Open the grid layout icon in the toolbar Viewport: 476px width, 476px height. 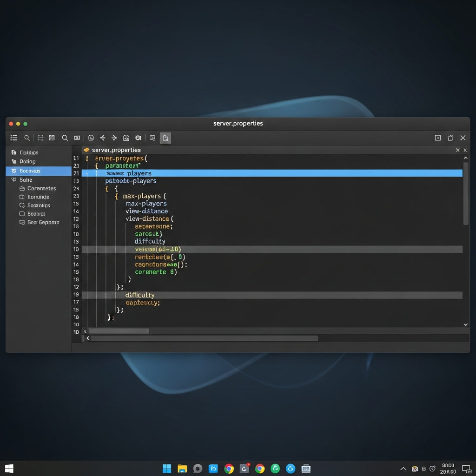tap(52, 138)
